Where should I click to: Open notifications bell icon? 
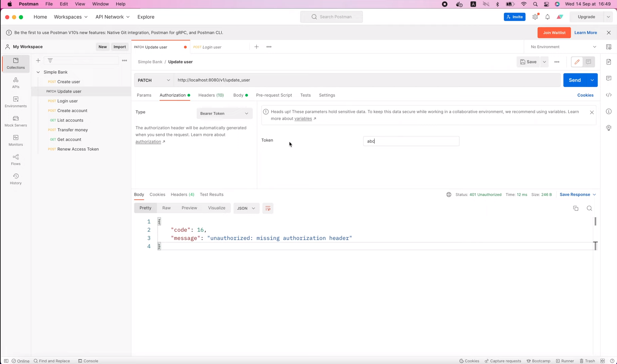(x=547, y=17)
